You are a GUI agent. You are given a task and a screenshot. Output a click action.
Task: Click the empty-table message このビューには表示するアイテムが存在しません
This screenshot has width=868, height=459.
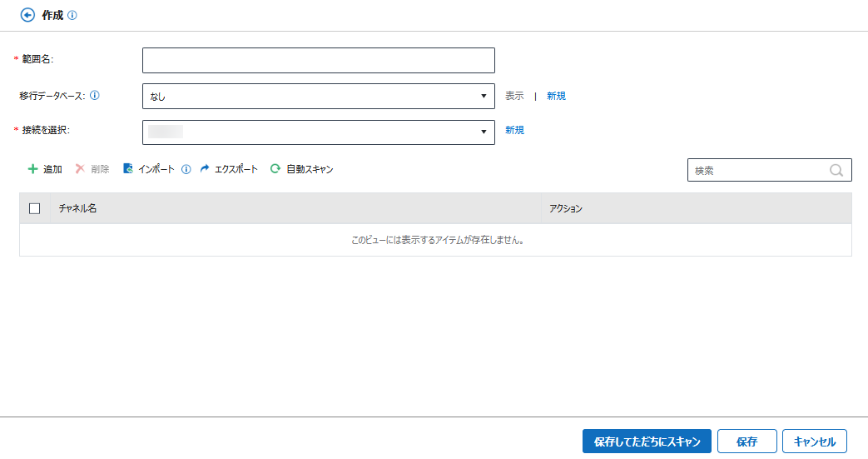coord(438,240)
